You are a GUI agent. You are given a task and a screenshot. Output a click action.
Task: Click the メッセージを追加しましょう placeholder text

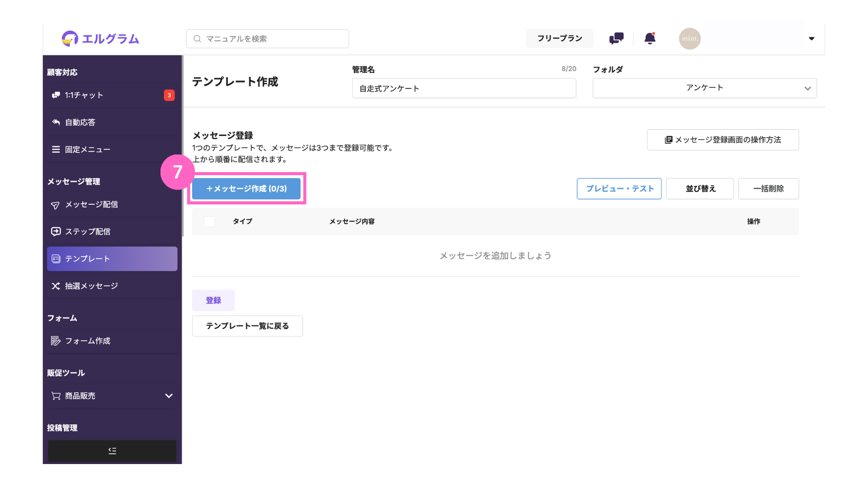495,256
